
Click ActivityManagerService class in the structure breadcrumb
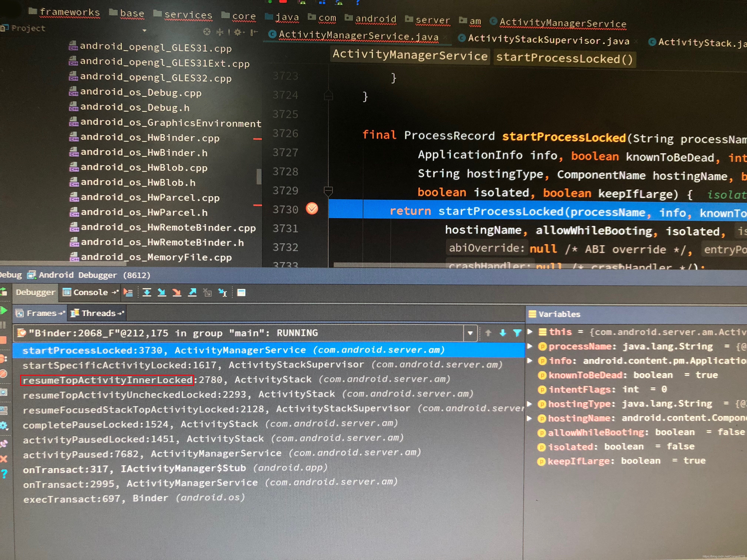(410, 55)
